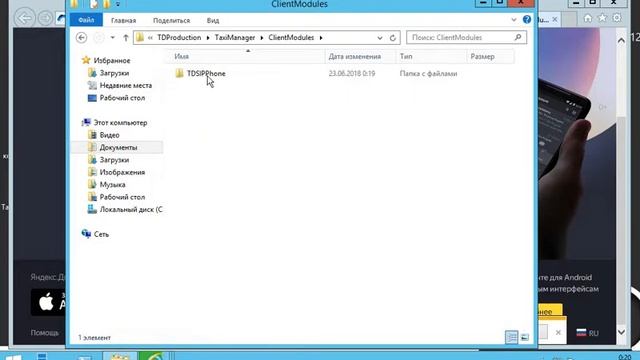This screenshot has width=640, height=360.
Task: Select Сеть in the navigation pane
Action: point(101,234)
